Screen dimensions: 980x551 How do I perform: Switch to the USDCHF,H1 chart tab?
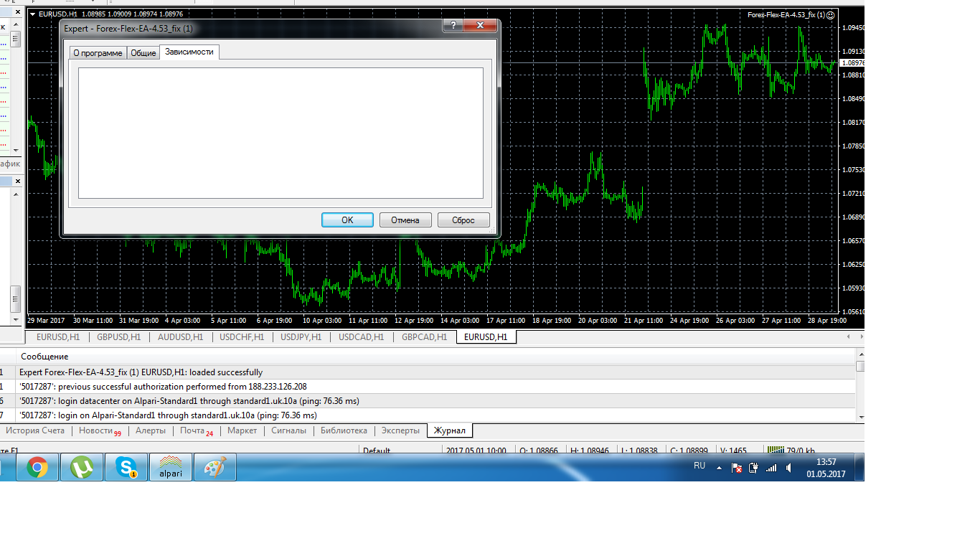242,337
